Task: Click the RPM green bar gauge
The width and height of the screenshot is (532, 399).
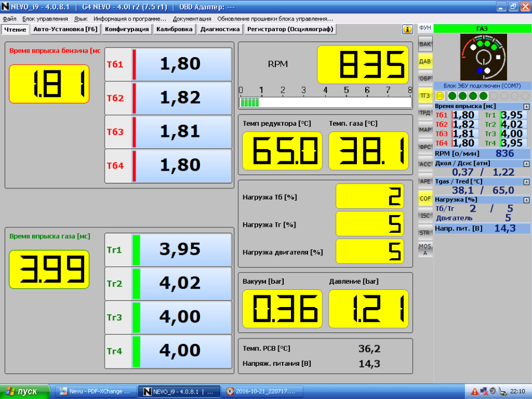Action: pyautogui.click(x=325, y=103)
